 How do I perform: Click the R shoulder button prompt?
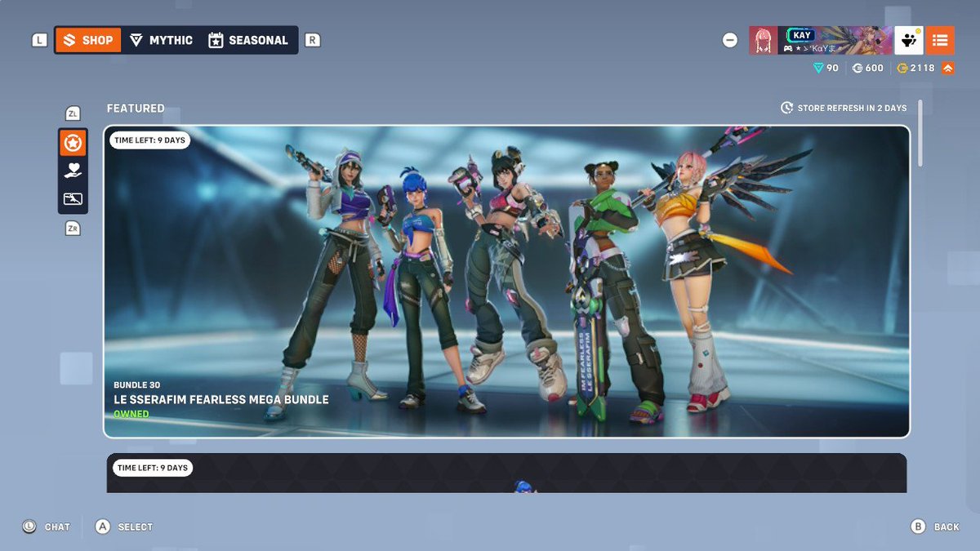coord(312,40)
